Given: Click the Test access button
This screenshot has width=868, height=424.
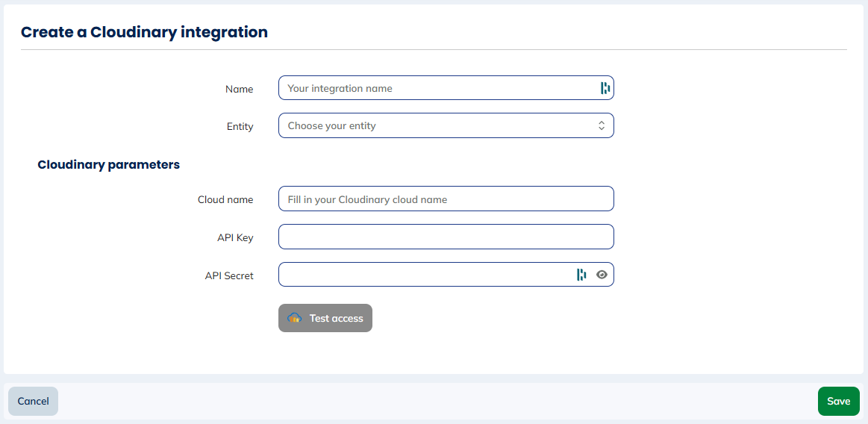Looking at the screenshot, I should click(325, 318).
